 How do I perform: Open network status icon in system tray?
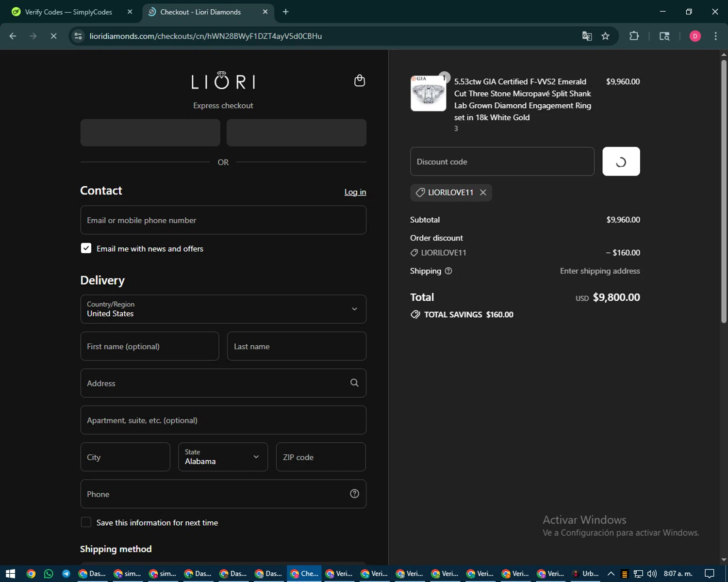[638, 574]
